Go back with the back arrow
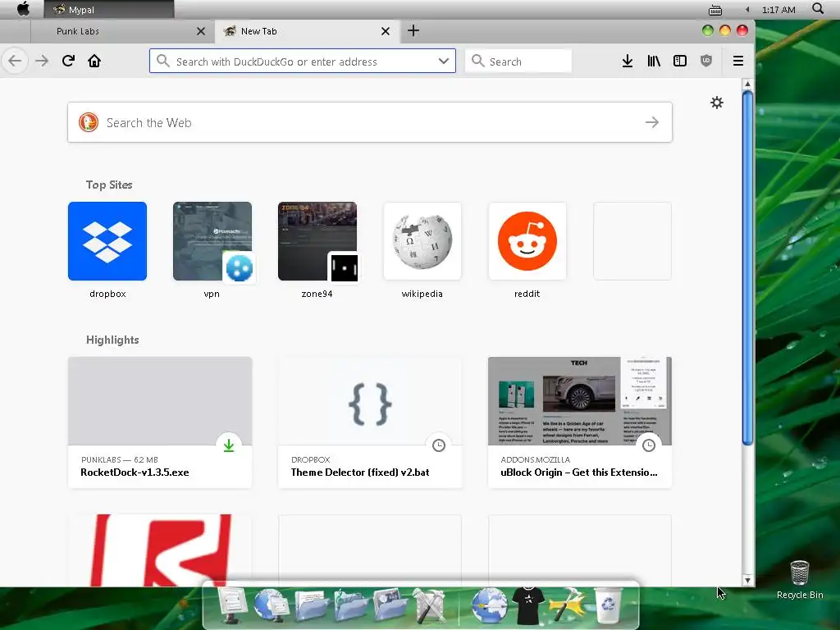The height and width of the screenshot is (630, 840). pos(15,61)
